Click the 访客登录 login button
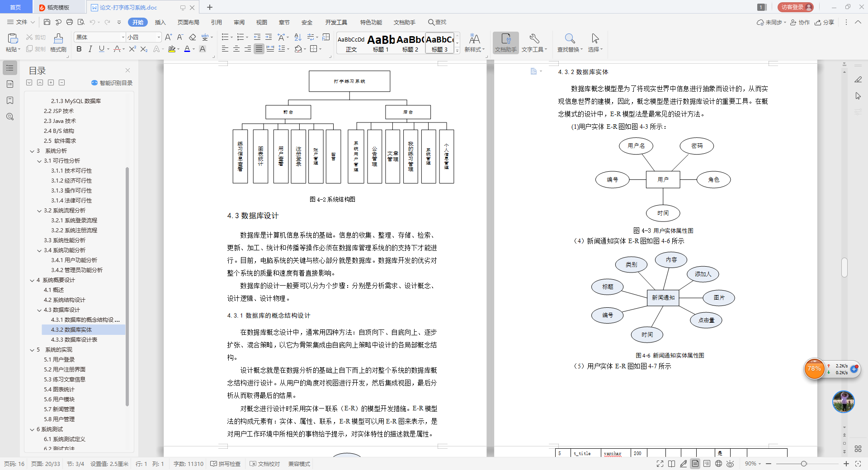Screen dimensions: 868x470 (795, 7)
